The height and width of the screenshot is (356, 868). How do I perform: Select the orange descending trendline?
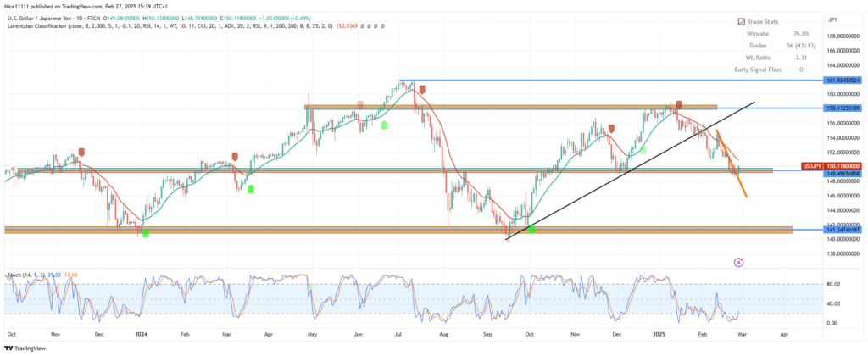(x=732, y=164)
